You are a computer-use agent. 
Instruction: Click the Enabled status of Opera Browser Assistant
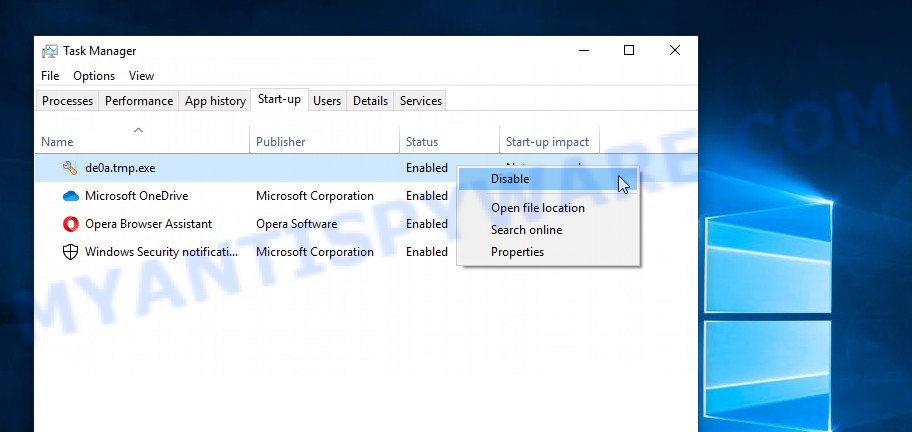coord(427,224)
